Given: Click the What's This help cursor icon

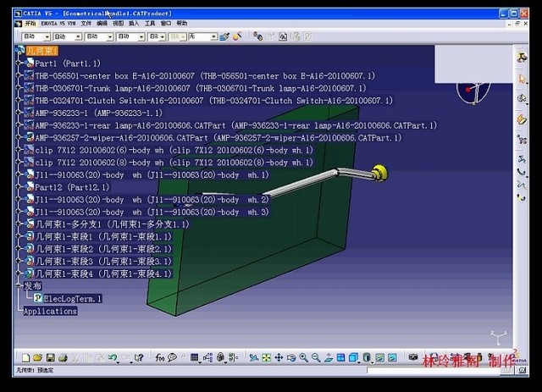Looking at the screenshot, I should coord(139,358).
